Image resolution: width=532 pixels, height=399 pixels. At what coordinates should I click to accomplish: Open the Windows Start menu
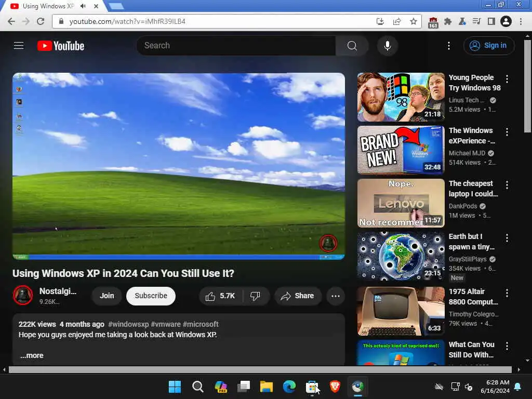tap(175, 387)
